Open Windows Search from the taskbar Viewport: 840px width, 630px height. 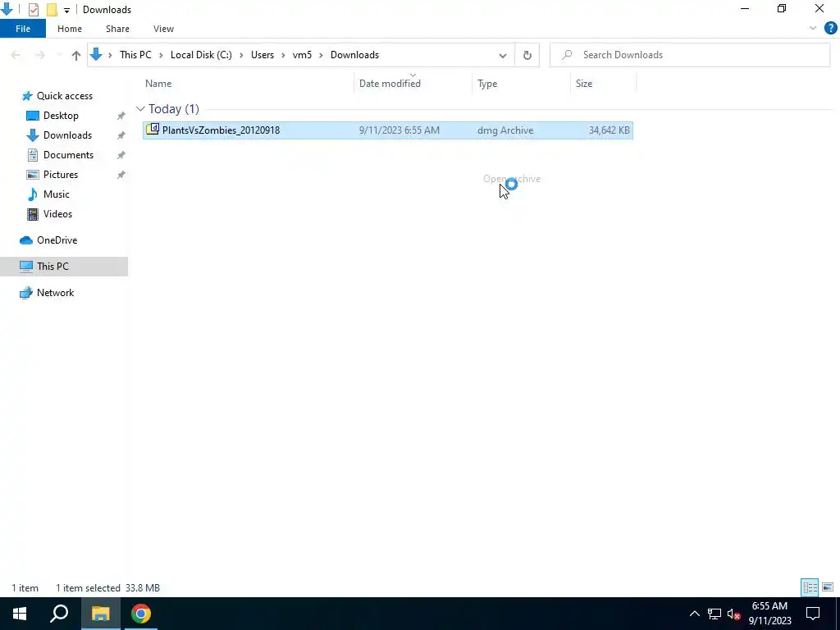pos(59,614)
